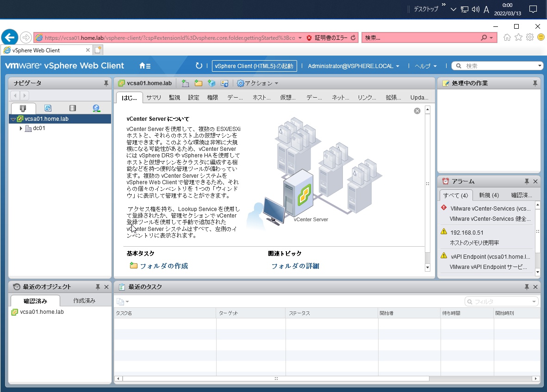Pin the Work In Progress panel

pyautogui.click(x=535, y=83)
